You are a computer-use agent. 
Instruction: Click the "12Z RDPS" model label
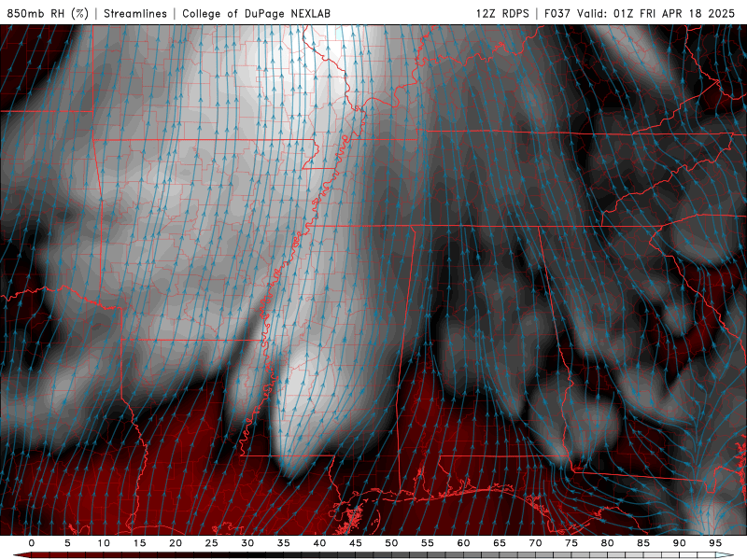pyautogui.click(x=502, y=13)
